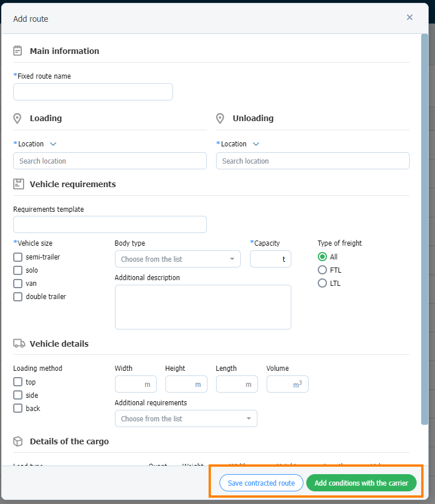Image resolution: width=435 pixels, height=504 pixels.
Task: Select FTL type of freight
Action: (322, 270)
